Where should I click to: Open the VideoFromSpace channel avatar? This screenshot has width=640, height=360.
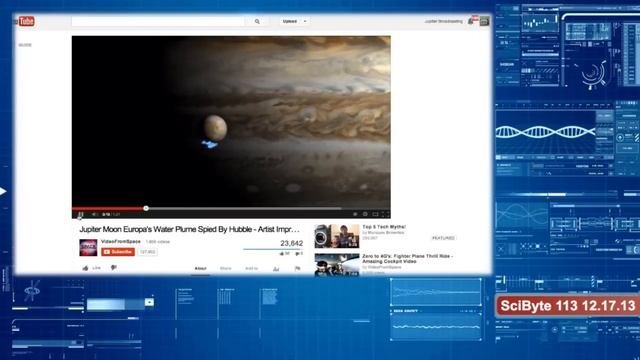(x=88, y=247)
